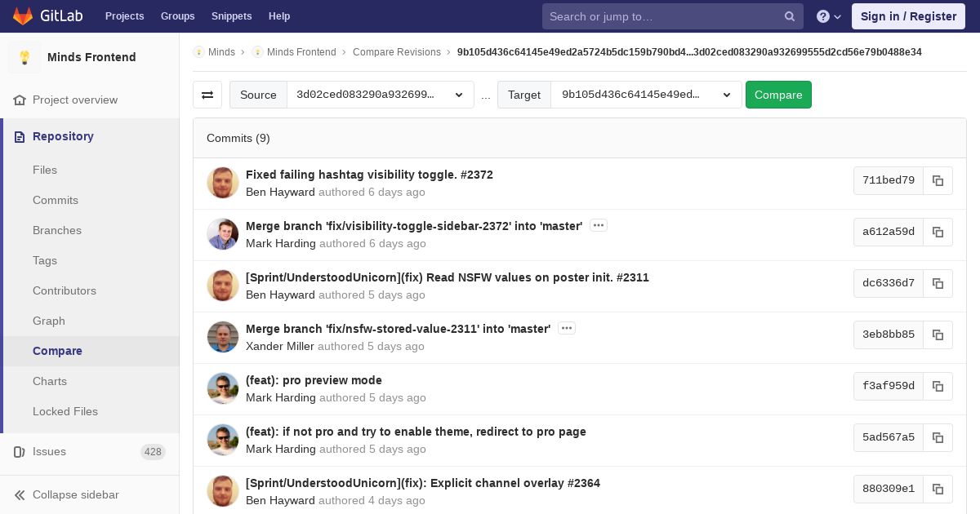Open the Target revision dropdown
Screen dimensions: 980x514
tap(645, 95)
